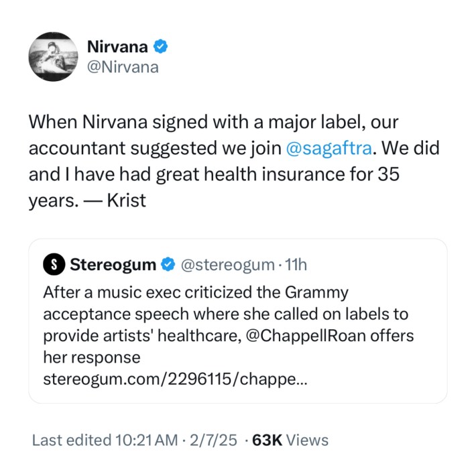476x476 pixels.
Task: Open the Nirvana display name profile link
Action: [x=118, y=46]
